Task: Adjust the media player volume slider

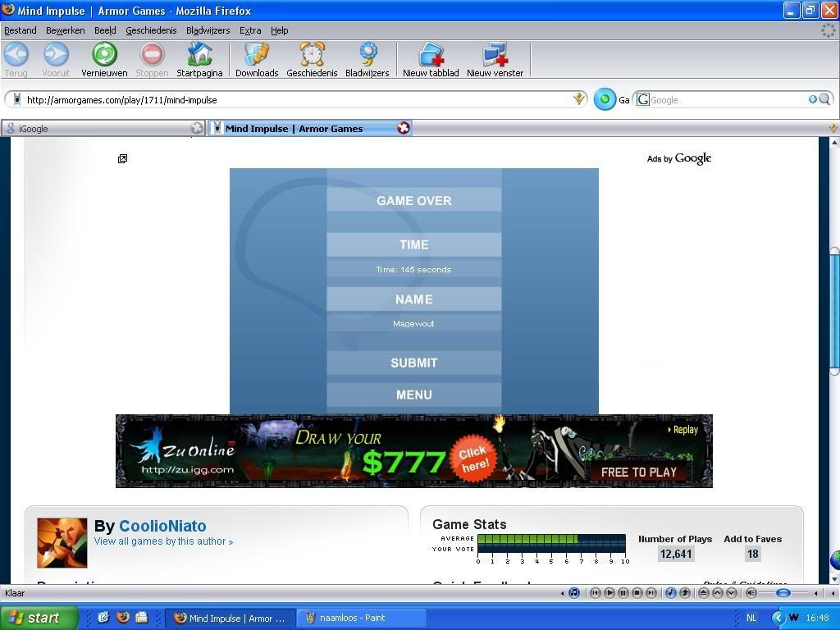Action: (783, 593)
